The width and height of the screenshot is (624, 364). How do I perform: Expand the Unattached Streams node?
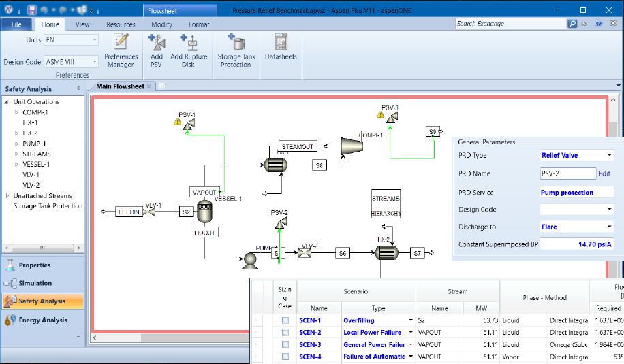pyautogui.click(x=7, y=195)
